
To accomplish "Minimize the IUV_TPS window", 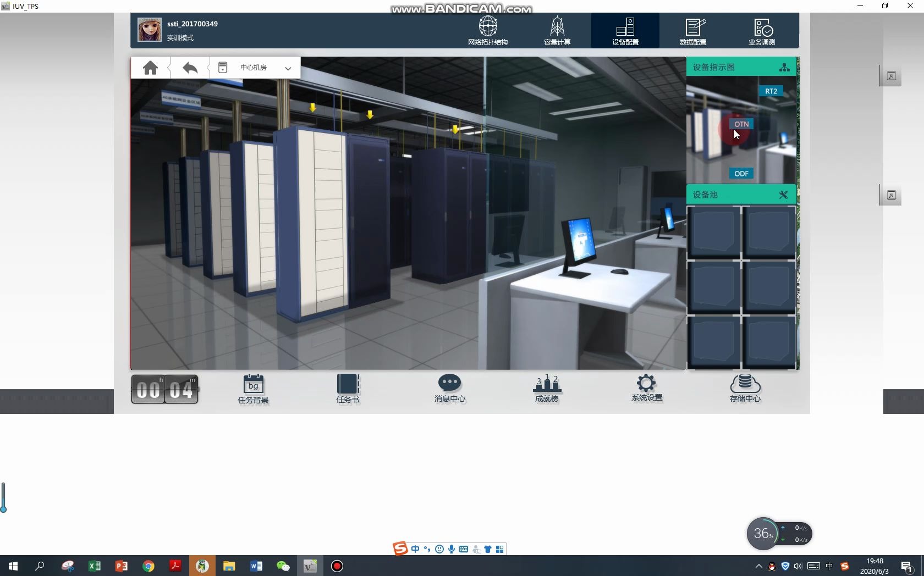I will coord(860,6).
